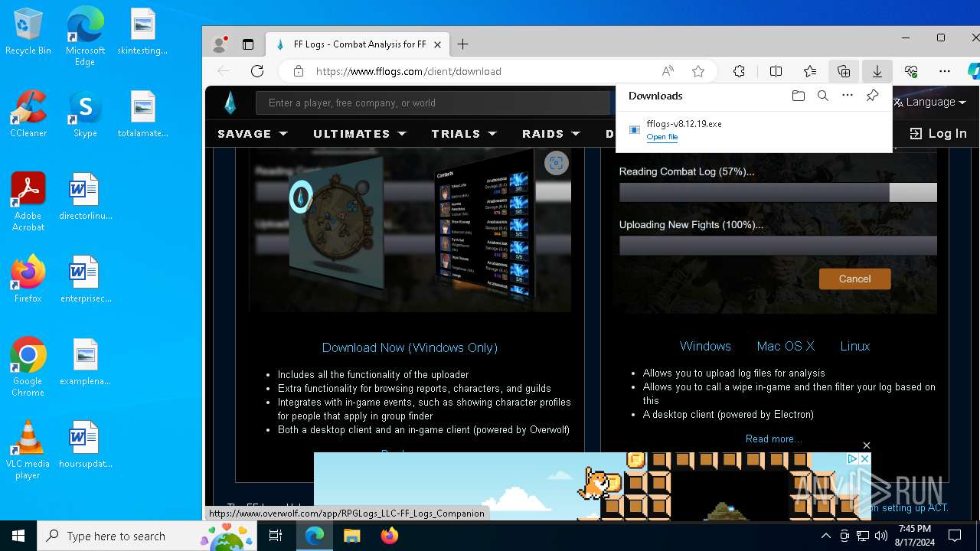Expand SAVAGE navigation dropdown
Screen dimensions: 980x551
click(x=253, y=133)
